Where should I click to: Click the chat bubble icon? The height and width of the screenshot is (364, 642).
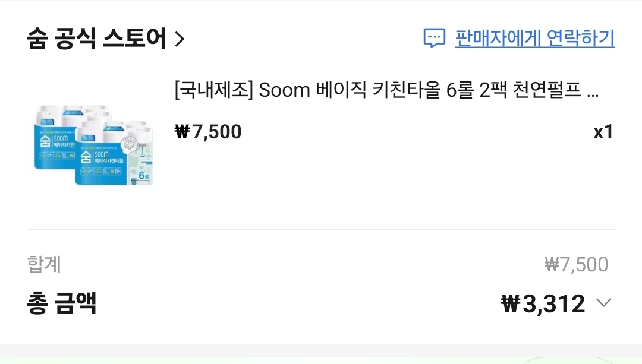[434, 38]
